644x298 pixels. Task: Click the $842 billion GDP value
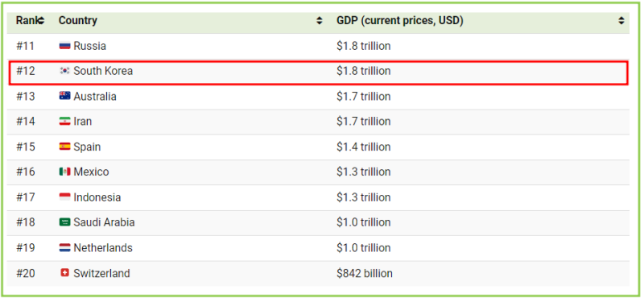[x=365, y=273]
